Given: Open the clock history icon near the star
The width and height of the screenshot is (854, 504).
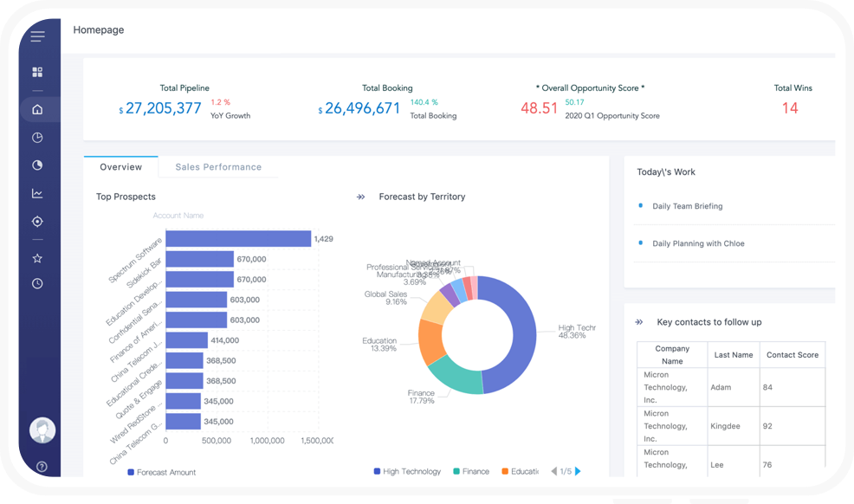Looking at the screenshot, I should point(37,283).
